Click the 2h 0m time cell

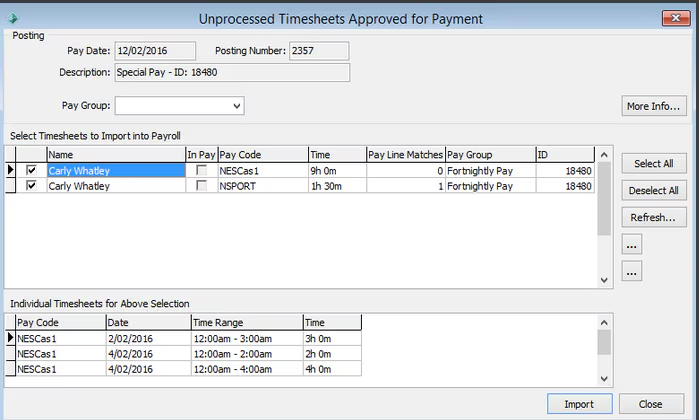click(x=332, y=354)
